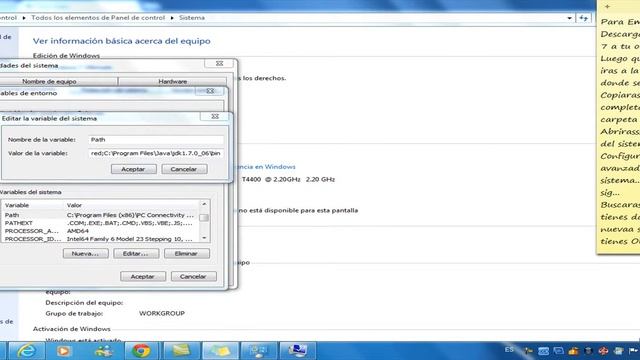
Task: Close the Propiedades del sistema dialog
Action: (x=220, y=63)
